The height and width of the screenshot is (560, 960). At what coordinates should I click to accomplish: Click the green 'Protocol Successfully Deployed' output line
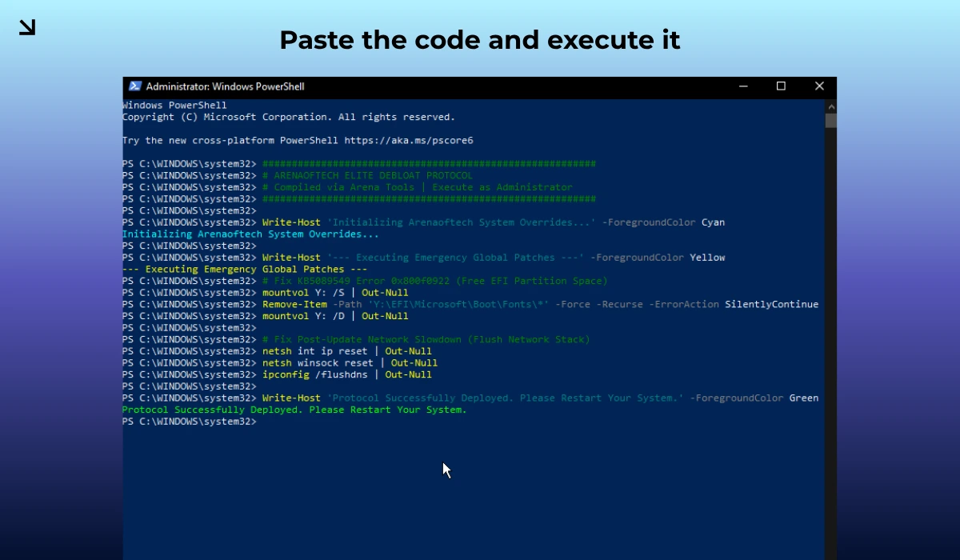pos(294,410)
